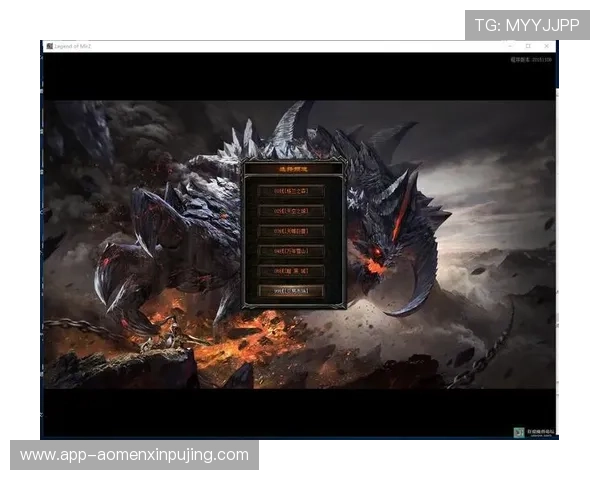
Task: Enter the highlighted bottom server in the list
Action: [x=291, y=290]
